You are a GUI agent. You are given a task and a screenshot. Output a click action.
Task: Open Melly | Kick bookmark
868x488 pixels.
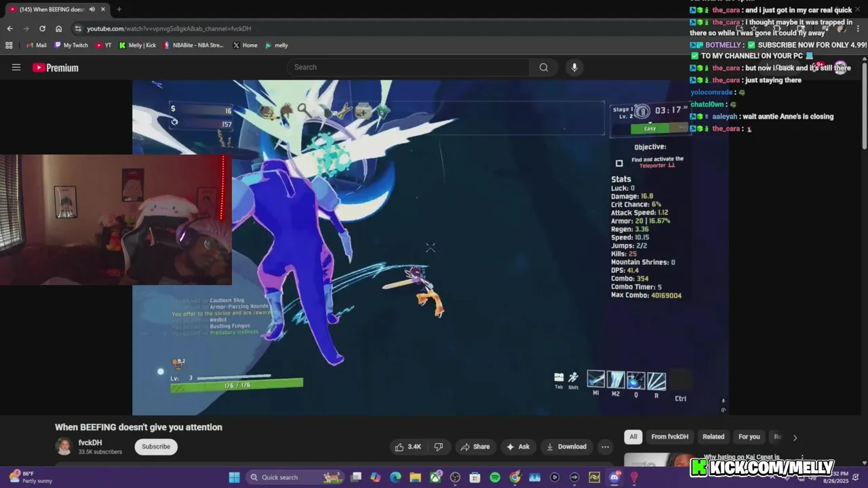click(138, 45)
